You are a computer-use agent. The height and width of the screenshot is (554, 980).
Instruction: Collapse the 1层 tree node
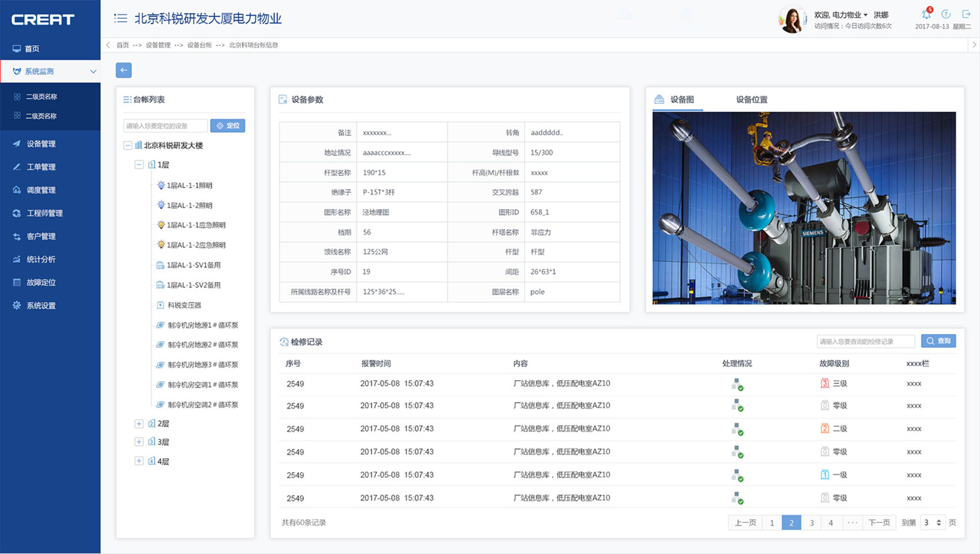click(139, 164)
